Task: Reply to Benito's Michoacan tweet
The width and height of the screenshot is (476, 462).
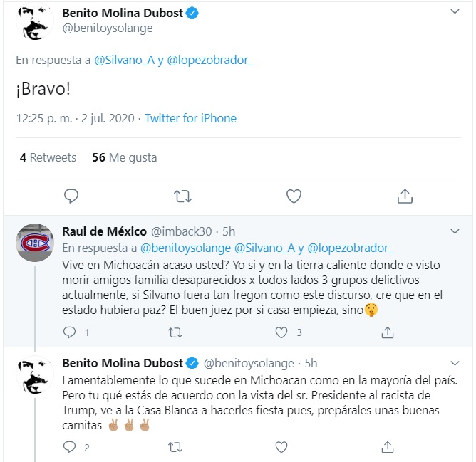Action: (x=70, y=448)
